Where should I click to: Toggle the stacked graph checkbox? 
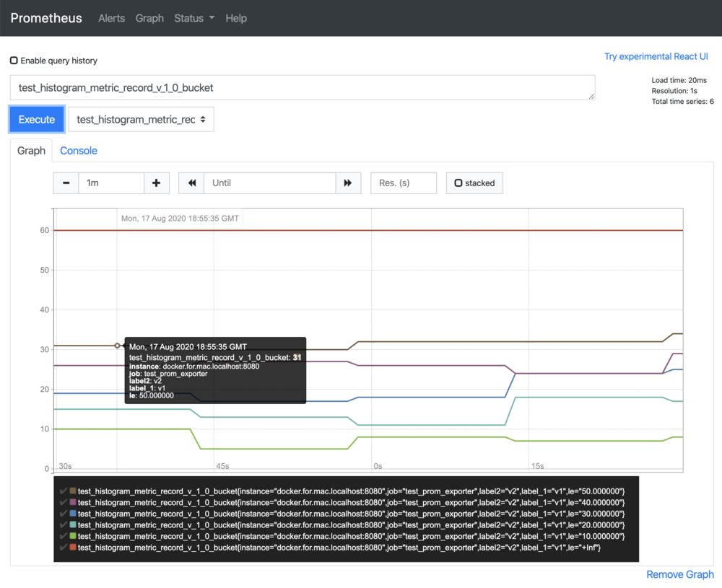tap(458, 183)
